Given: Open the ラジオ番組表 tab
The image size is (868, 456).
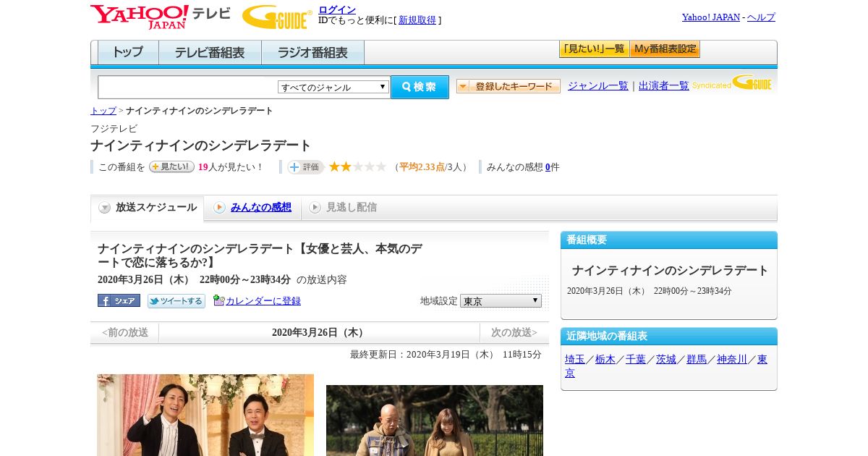Looking at the screenshot, I should point(312,53).
